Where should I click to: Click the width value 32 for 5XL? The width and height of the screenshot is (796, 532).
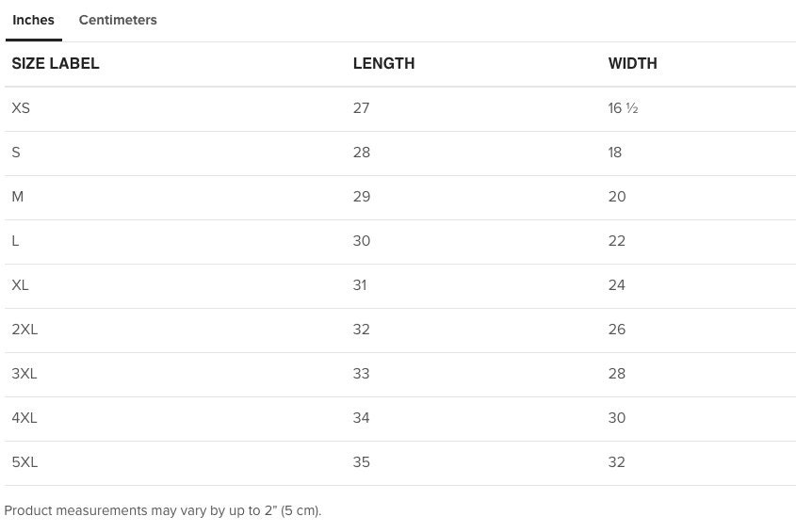617,462
